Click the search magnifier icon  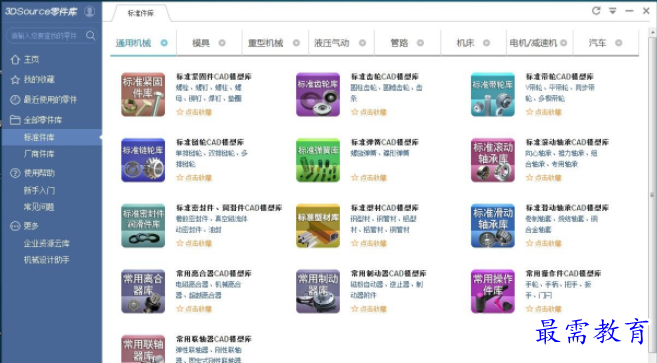click(91, 35)
